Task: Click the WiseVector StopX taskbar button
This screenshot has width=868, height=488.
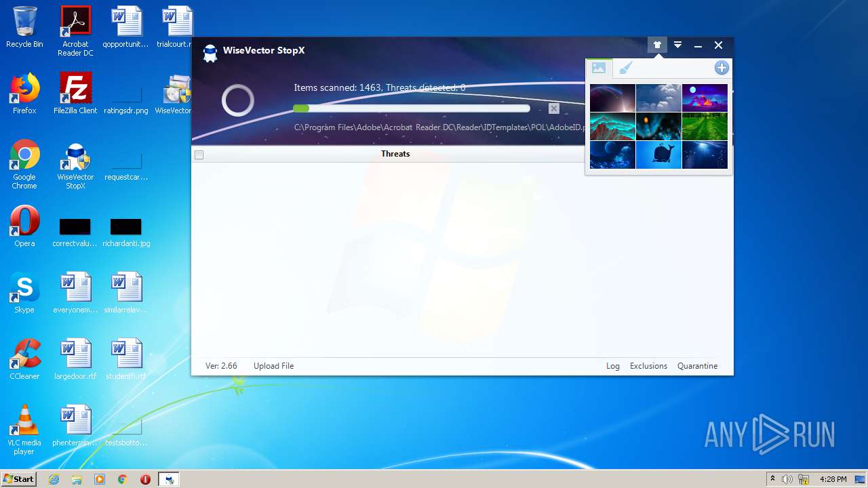Action: (x=169, y=479)
